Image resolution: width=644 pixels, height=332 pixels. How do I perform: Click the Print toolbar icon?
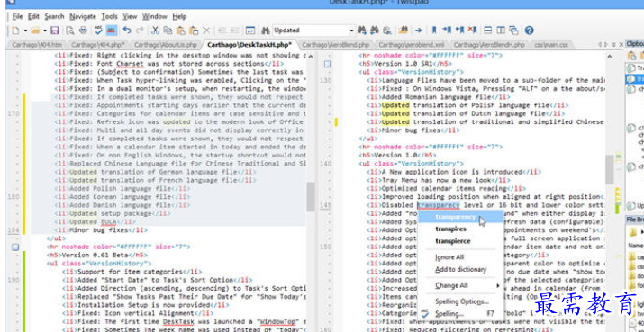tap(84, 31)
